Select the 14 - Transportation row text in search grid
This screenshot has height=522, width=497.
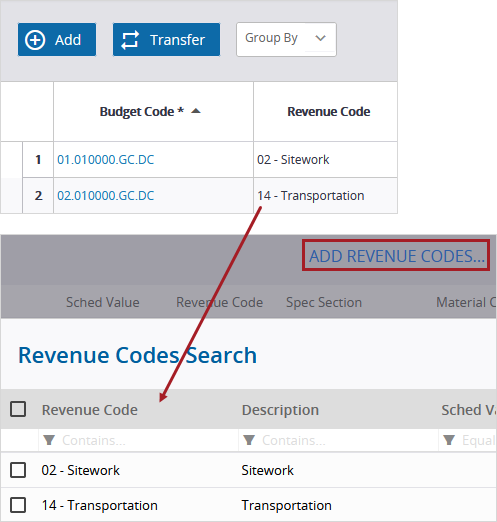(x=100, y=505)
